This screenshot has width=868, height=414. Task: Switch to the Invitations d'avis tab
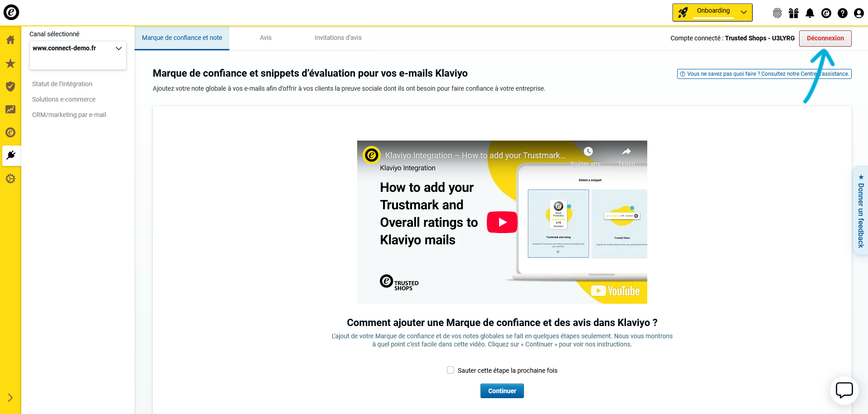(338, 38)
